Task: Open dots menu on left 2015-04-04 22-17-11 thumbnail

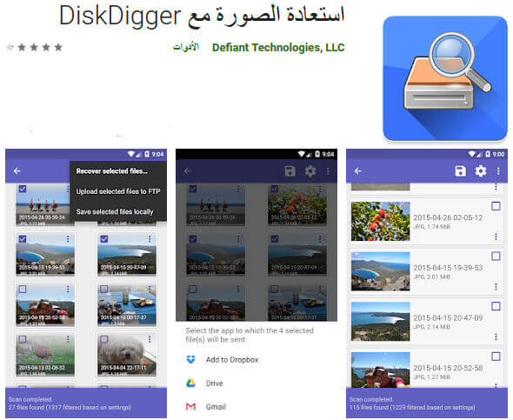Action: (x=150, y=339)
